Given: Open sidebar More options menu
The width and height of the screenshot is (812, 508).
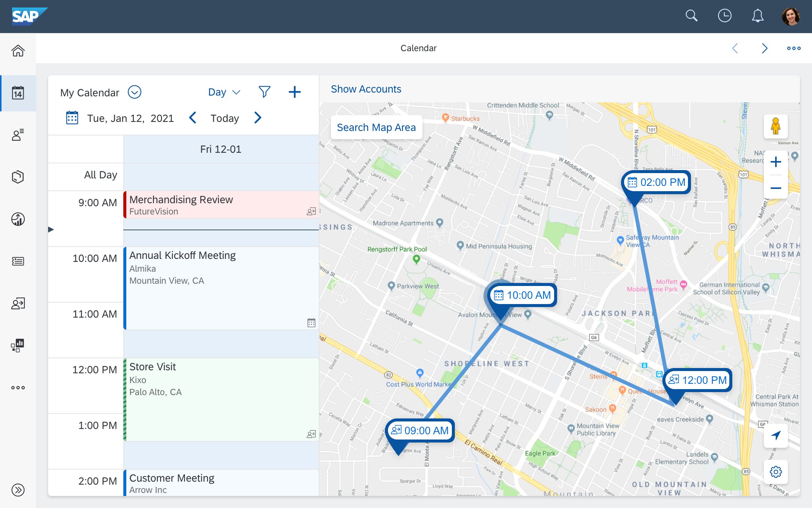Looking at the screenshot, I should pyautogui.click(x=18, y=388).
